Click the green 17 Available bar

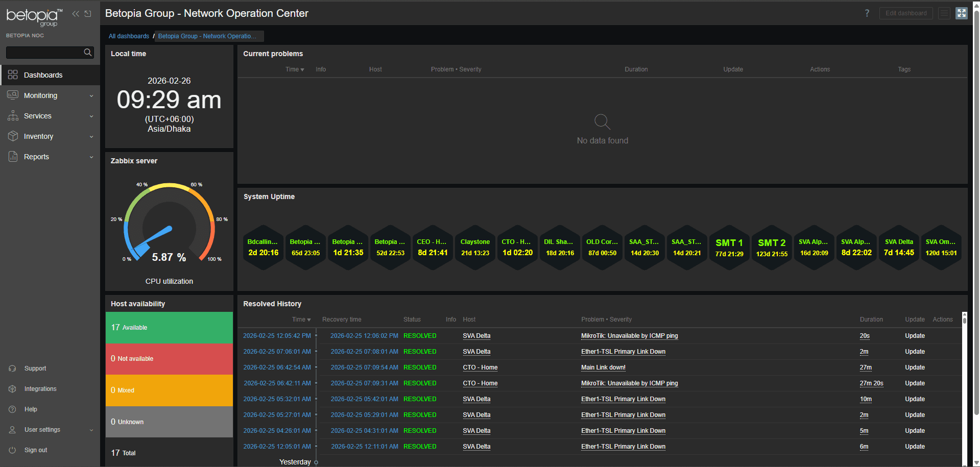pos(169,328)
